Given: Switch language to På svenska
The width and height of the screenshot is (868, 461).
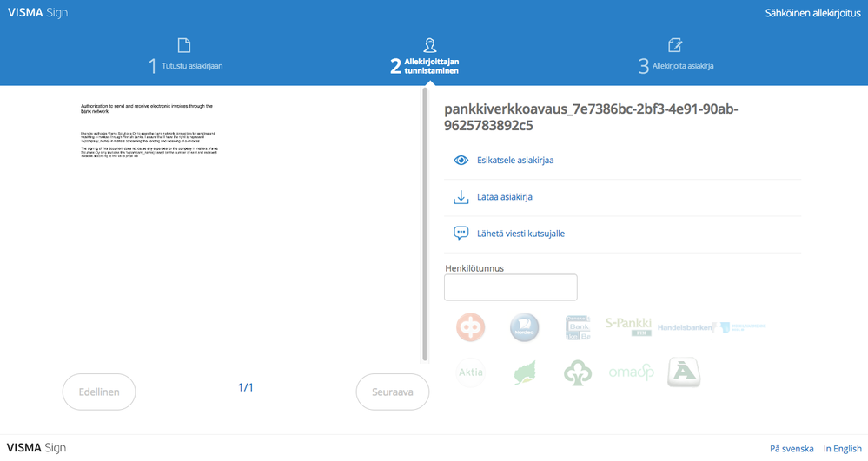Looking at the screenshot, I should 792,449.
